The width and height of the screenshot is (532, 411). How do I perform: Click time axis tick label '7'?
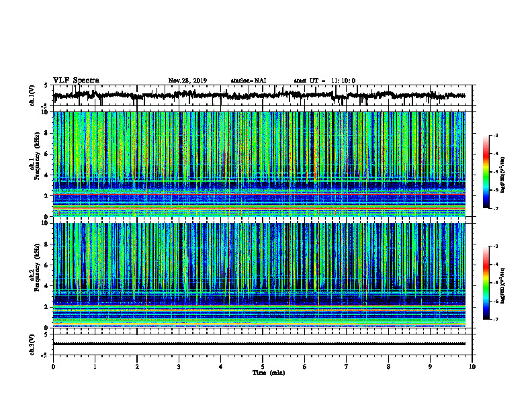pyautogui.click(x=347, y=367)
